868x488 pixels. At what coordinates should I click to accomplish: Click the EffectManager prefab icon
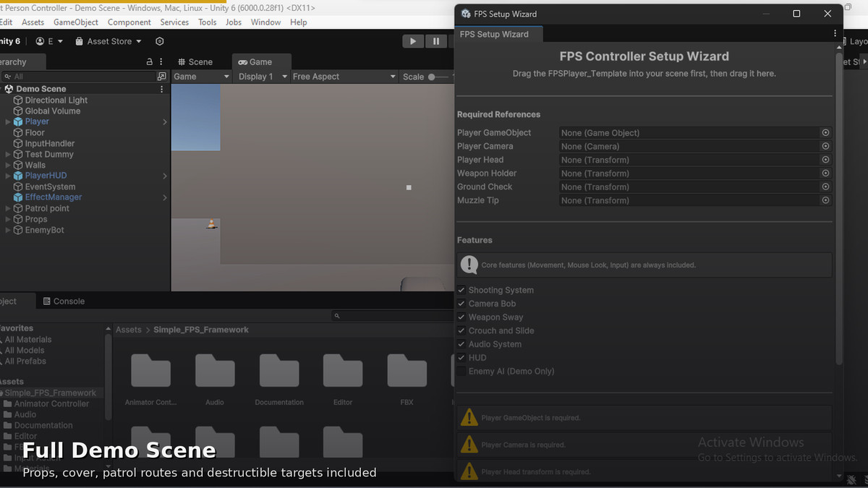tap(19, 197)
